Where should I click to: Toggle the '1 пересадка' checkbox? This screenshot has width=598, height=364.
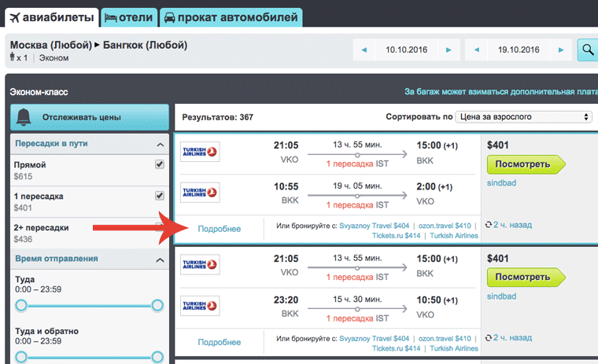(x=160, y=196)
